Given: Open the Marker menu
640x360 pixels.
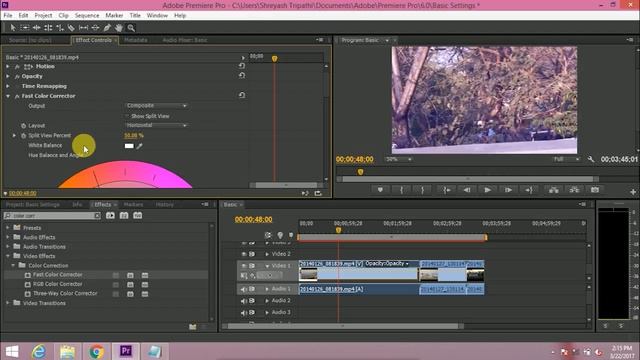Looking at the screenshot, I should 114,16.
